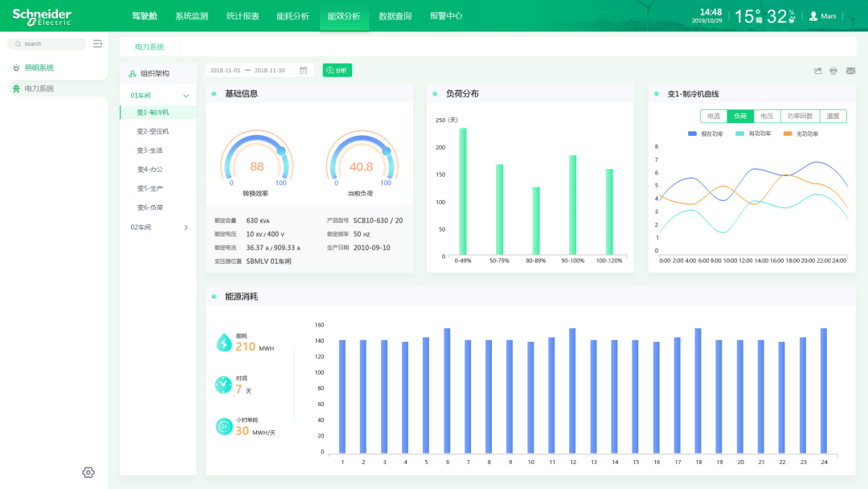Expand the 02车间 tree node
This screenshot has height=489, width=868.
[x=185, y=228]
